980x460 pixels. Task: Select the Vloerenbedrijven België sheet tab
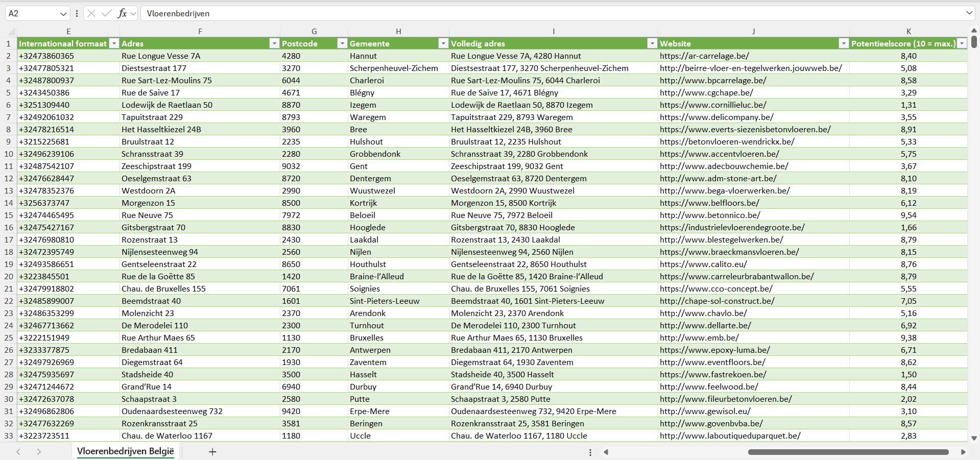point(126,451)
